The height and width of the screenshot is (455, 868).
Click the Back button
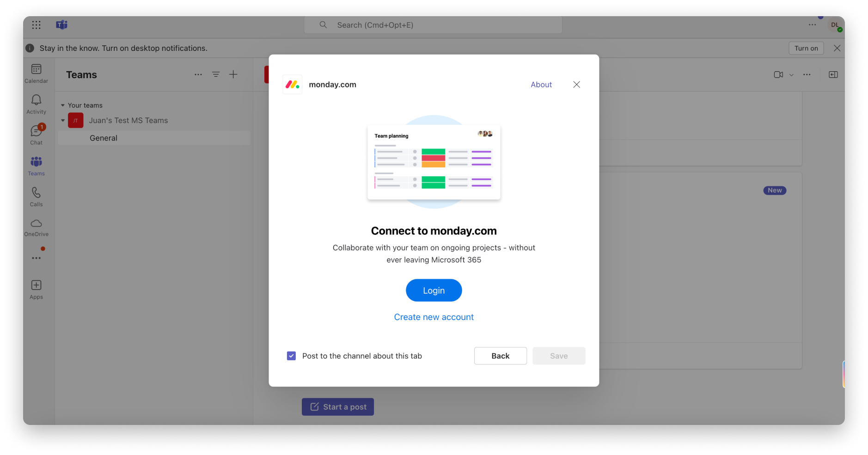pyautogui.click(x=500, y=356)
